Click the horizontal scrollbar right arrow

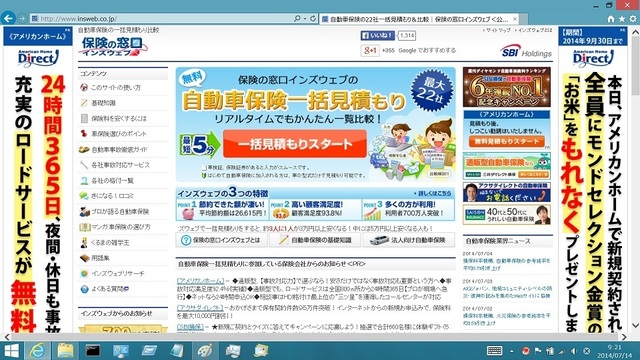624,337
